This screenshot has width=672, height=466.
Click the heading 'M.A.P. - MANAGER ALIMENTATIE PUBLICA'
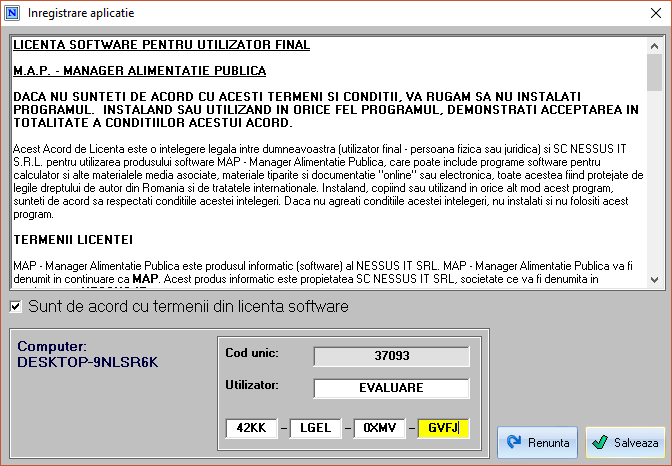point(140,71)
